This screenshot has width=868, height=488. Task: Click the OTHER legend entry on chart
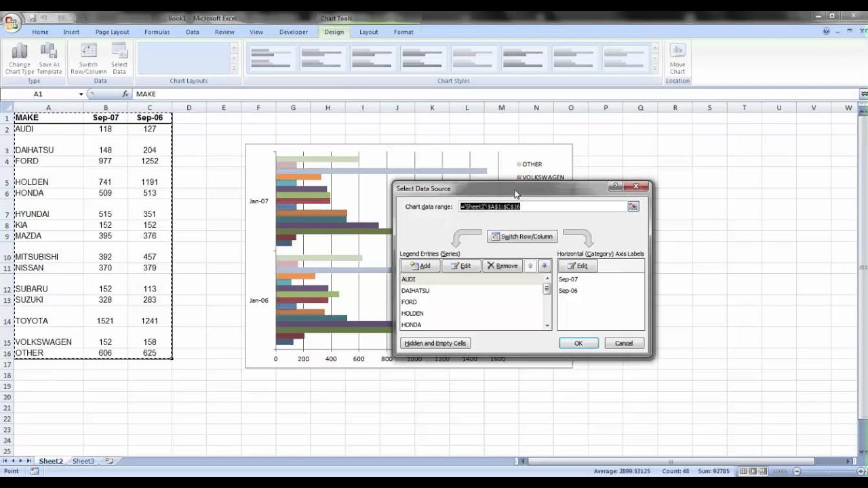click(529, 164)
